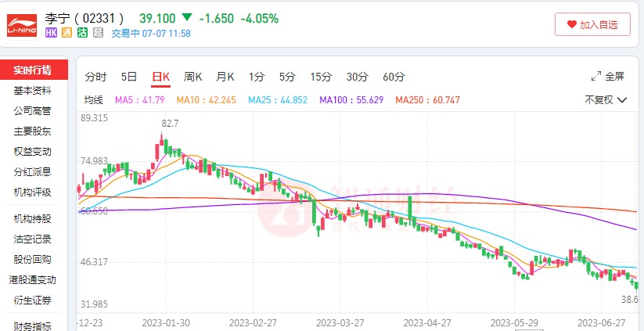Click the MA100：55.629 legend label

pyautogui.click(x=351, y=100)
